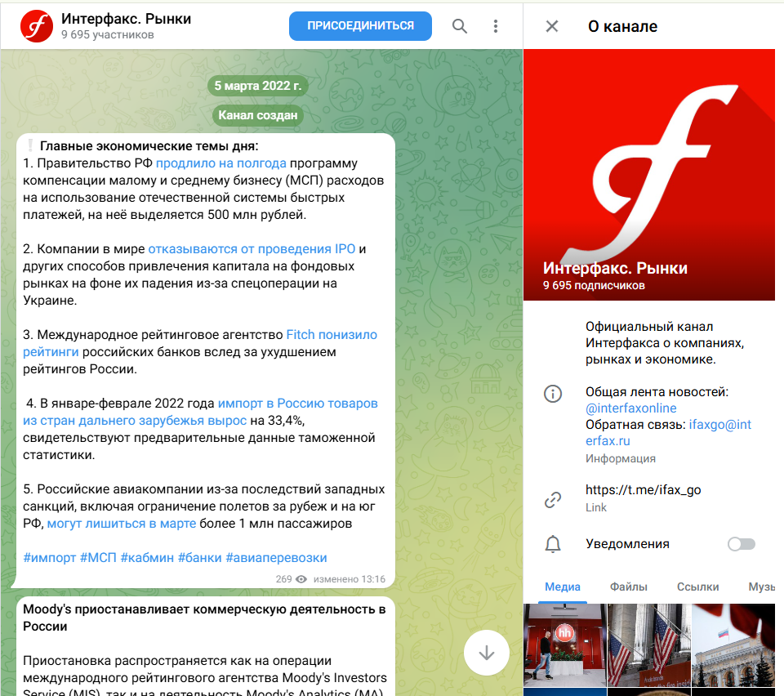Open the link 'могут лишиться в марте'
The height and width of the screenshot is (696, 784).
[x=122, y=524]
